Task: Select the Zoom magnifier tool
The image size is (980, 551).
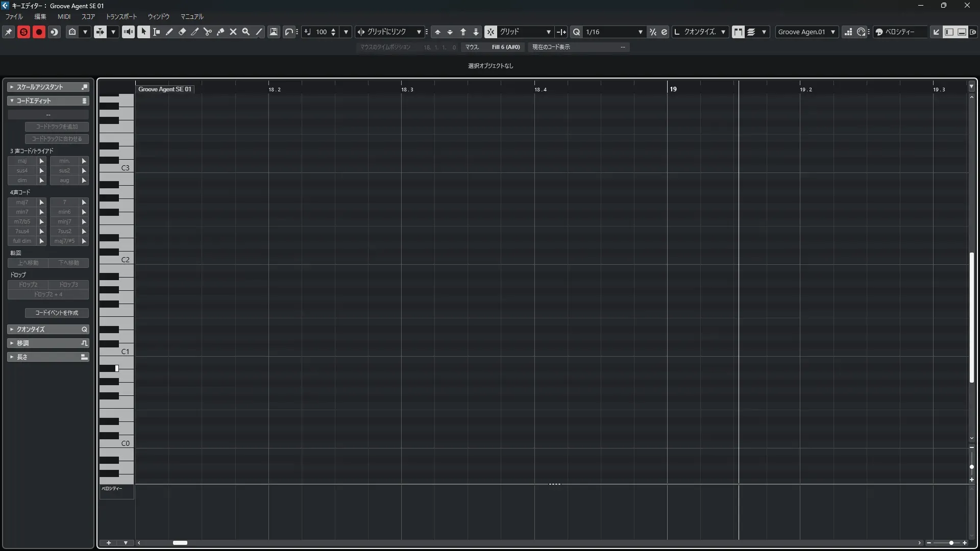Action: (246, 32)
